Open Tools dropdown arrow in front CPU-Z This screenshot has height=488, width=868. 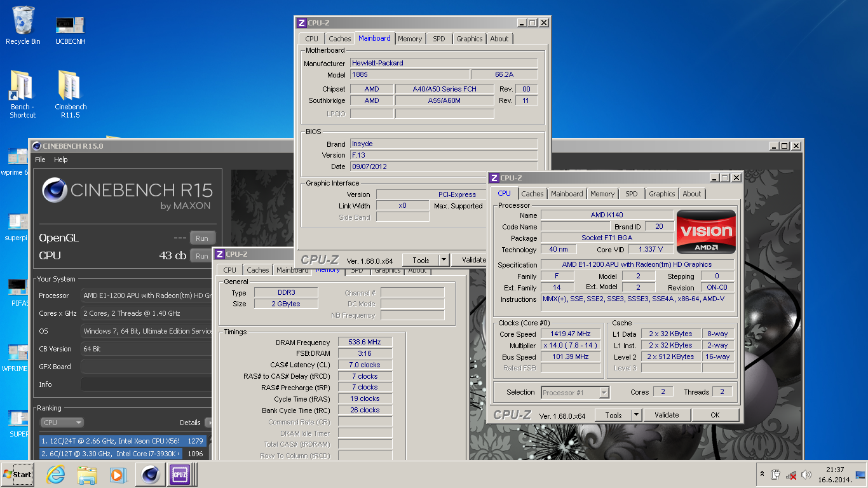636,415
